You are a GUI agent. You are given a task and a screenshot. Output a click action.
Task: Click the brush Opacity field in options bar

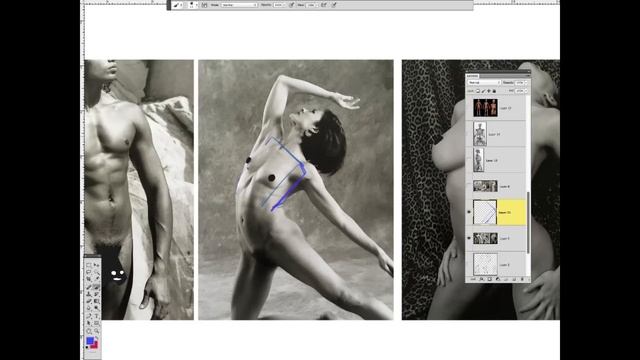[279, 5]
